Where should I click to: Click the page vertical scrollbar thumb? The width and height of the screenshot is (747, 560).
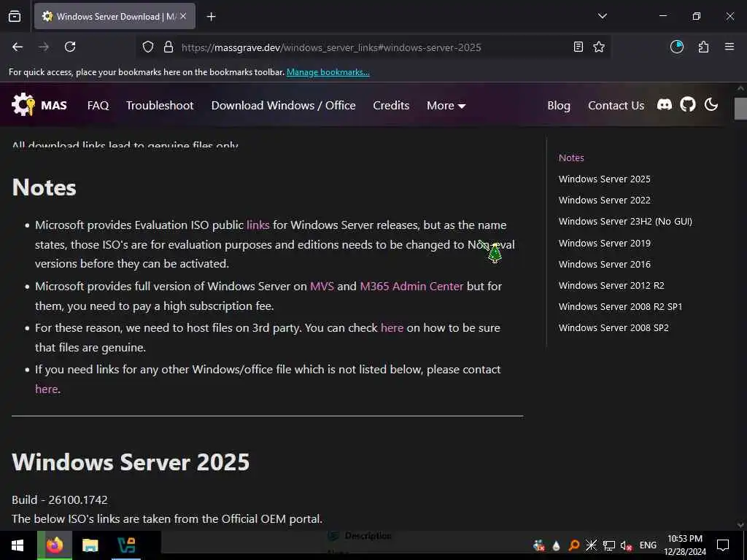pos(740,108)
